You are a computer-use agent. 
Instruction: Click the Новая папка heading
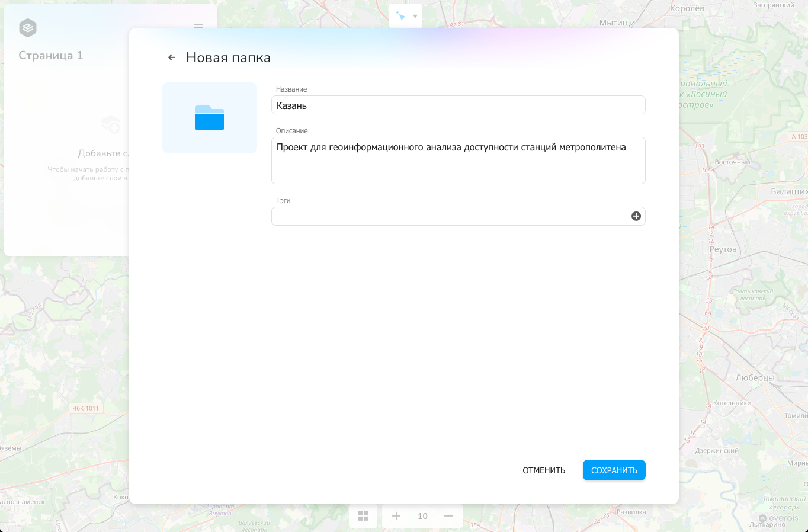click(228, 57)
